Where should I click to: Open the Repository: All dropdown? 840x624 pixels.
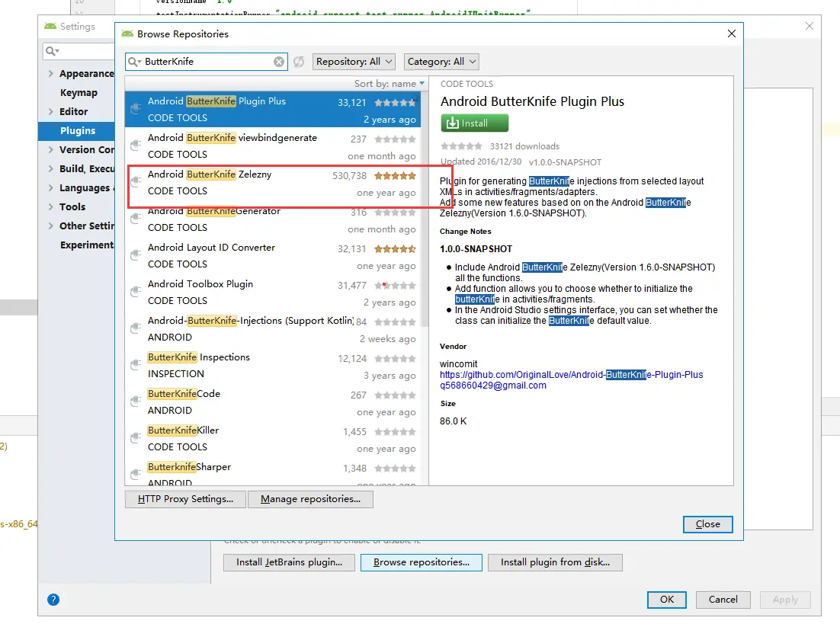coord(354,62)
